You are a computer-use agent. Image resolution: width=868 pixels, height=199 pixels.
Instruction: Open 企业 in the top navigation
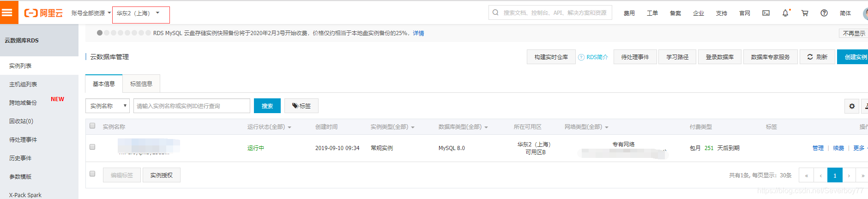point(699,13)
